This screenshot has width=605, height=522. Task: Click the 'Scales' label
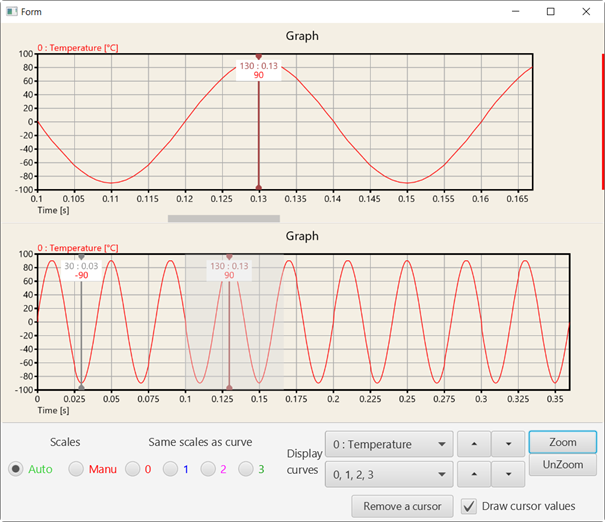tap(65, 442)
